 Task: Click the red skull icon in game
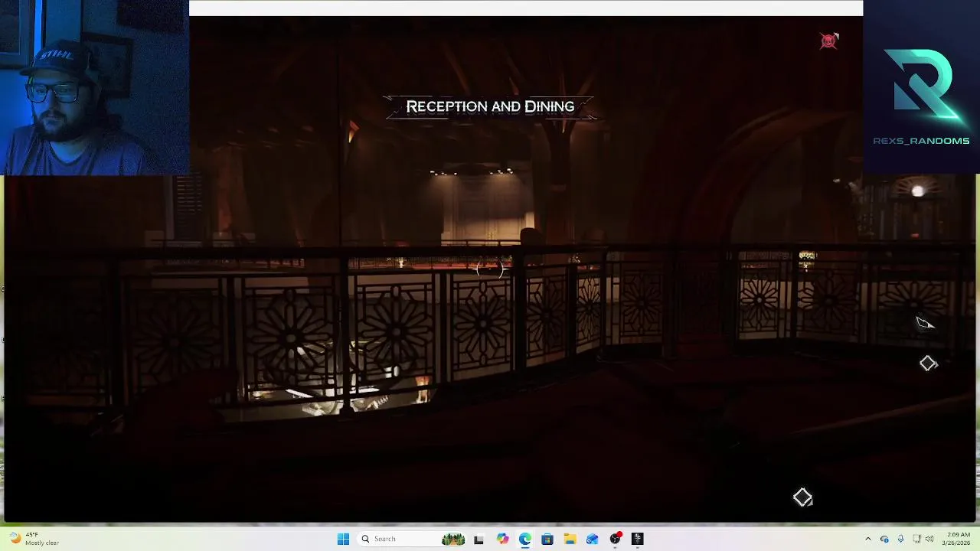(x=829, y=41)
